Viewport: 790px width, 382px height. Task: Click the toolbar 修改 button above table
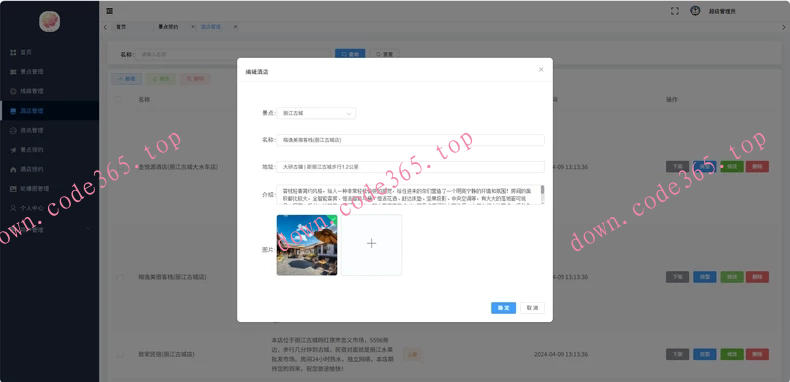click(161, 79)
